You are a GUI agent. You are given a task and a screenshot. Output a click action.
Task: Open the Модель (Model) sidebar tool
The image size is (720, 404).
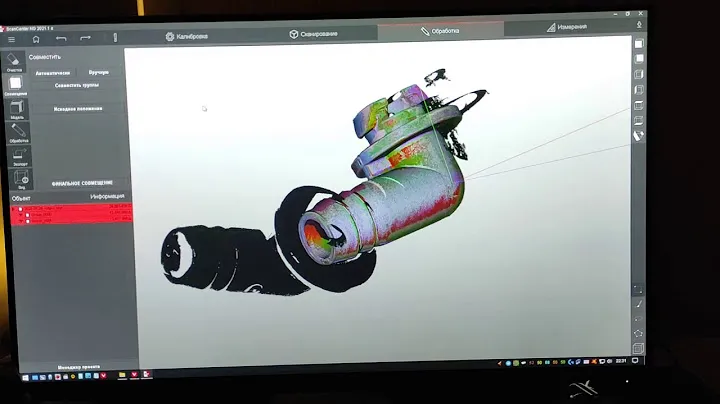click(x=17, y=109)
